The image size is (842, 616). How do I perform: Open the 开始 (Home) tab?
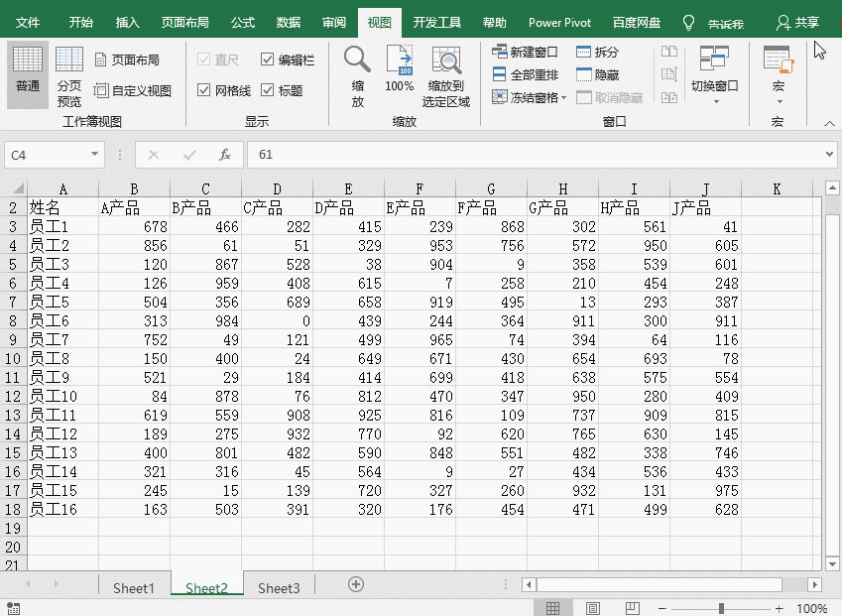(x=81, y=23)
